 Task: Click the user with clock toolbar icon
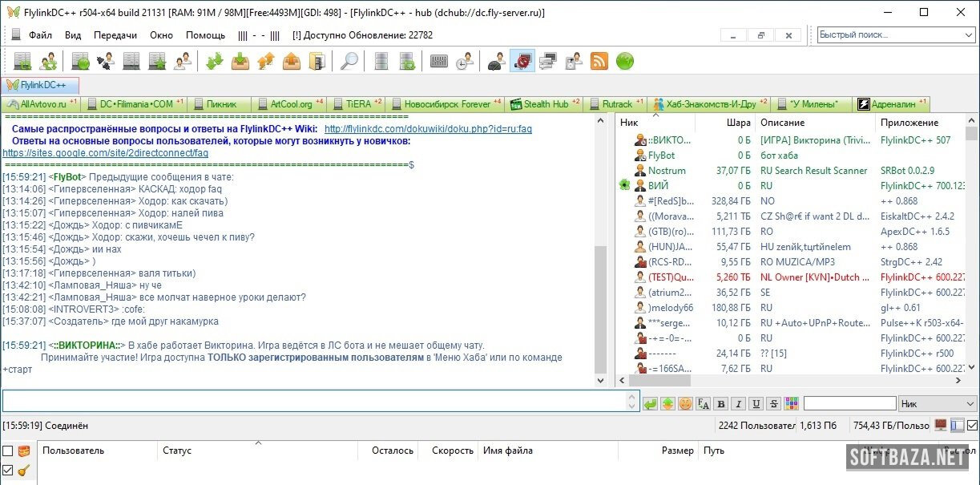coord(465,61)
